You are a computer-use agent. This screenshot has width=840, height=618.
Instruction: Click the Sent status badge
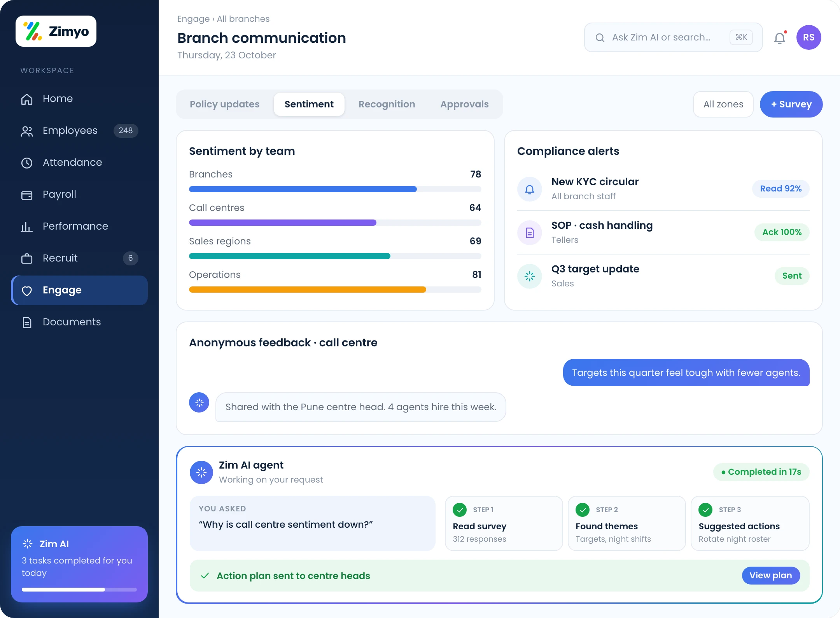coord(792,276)
